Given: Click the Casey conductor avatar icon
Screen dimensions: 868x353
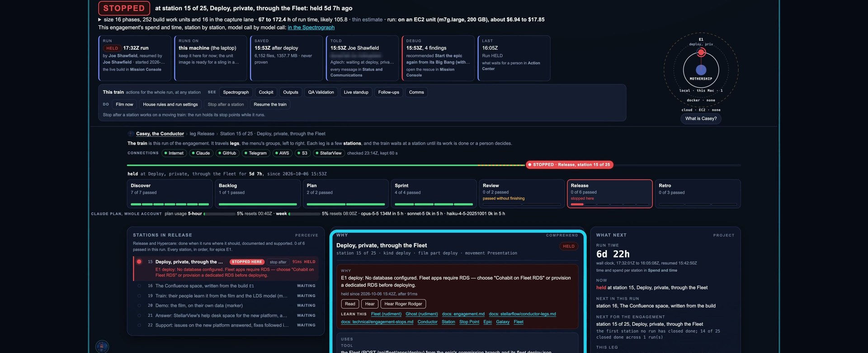Looking at the screenshot, I should 131,134.
